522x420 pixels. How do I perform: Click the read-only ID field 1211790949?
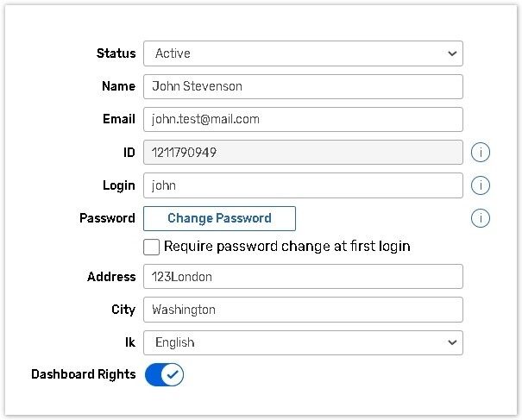(303, 153)
